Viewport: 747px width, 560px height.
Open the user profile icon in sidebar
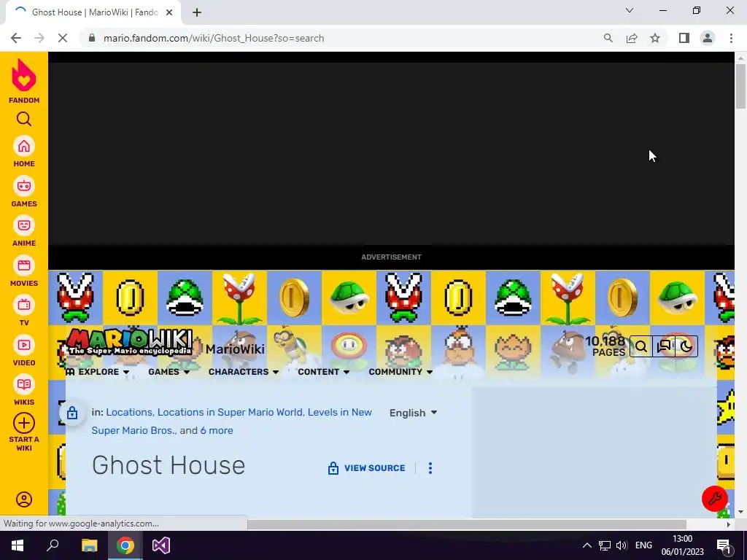(x=24, y=499)
